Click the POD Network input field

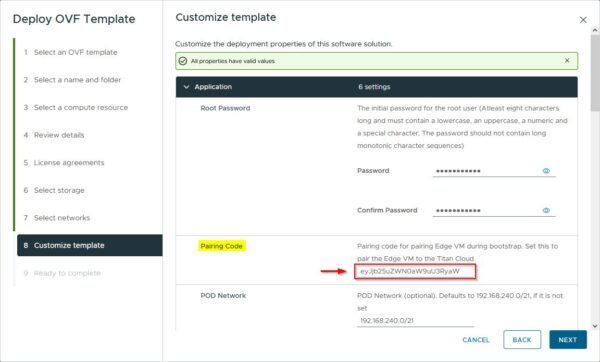[415, 321]
